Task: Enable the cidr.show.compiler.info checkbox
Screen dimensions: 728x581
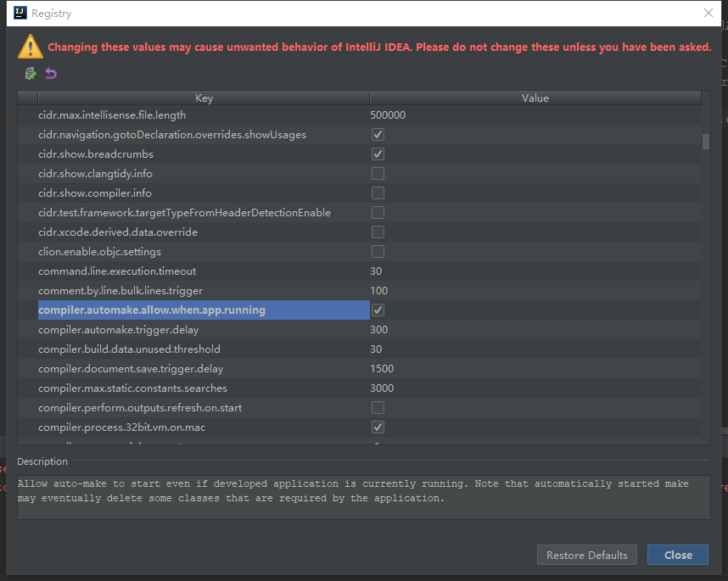Action: tap(378, 193)
